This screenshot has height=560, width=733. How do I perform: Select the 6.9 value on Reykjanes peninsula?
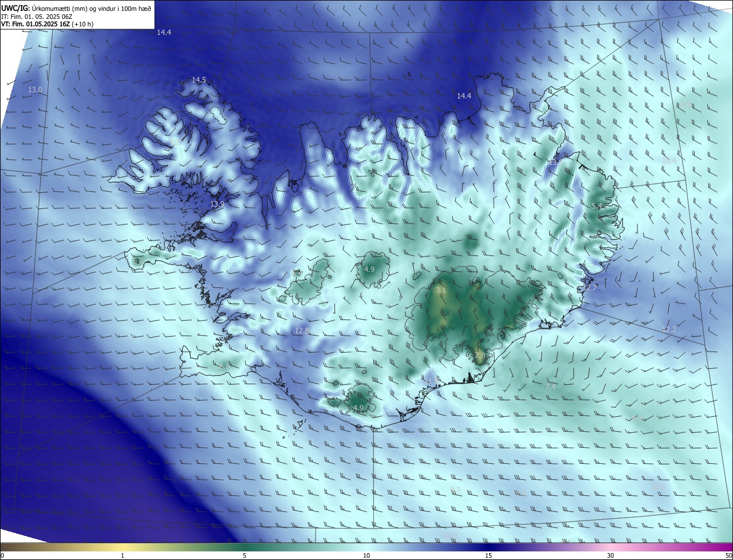[x=224, y=365]
